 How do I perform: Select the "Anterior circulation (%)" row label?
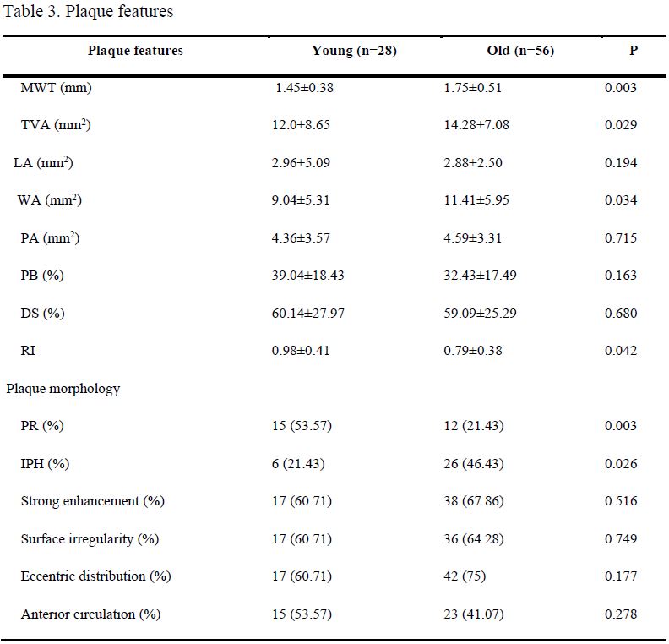[91, 614]
